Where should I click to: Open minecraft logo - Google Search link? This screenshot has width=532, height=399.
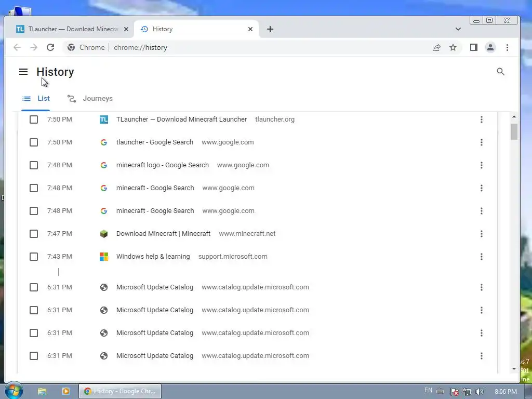[x=163, y=165]
